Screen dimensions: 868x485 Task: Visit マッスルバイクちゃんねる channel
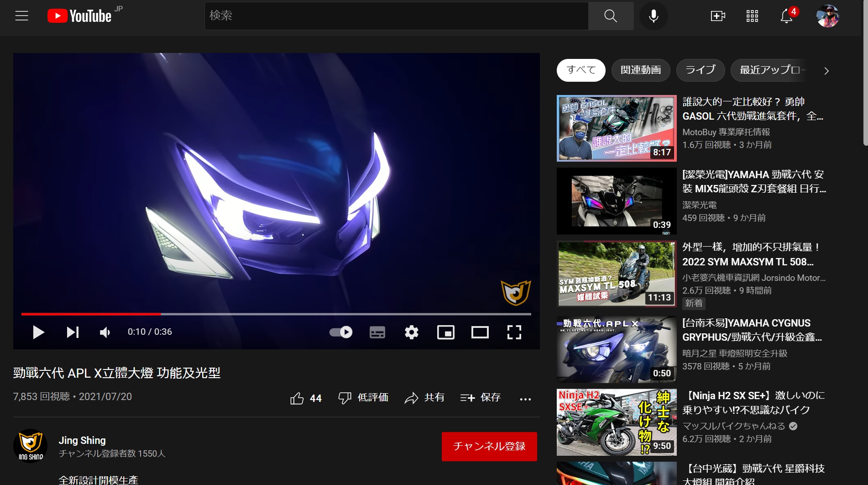pyautogui.click(x=734, y=426)
